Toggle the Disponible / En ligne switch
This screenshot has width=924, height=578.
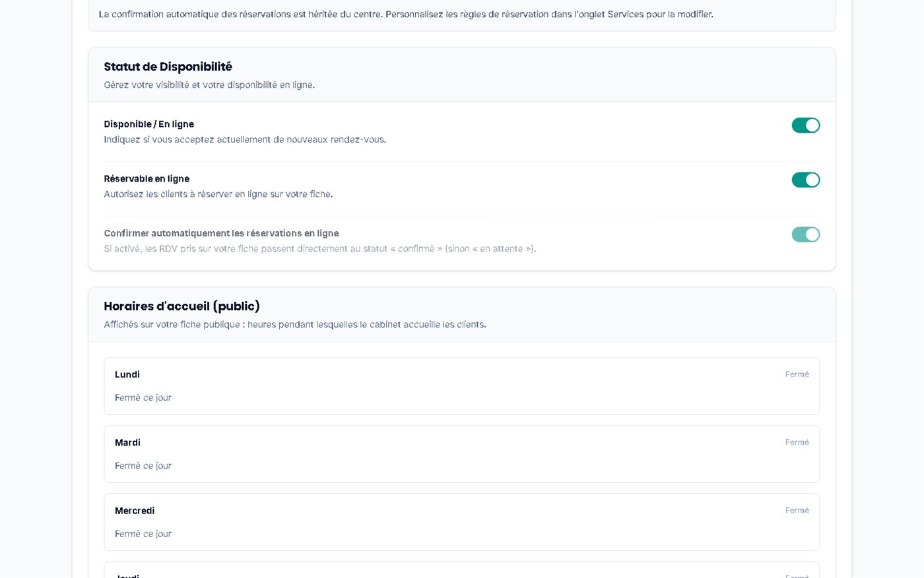coord(805,126)
